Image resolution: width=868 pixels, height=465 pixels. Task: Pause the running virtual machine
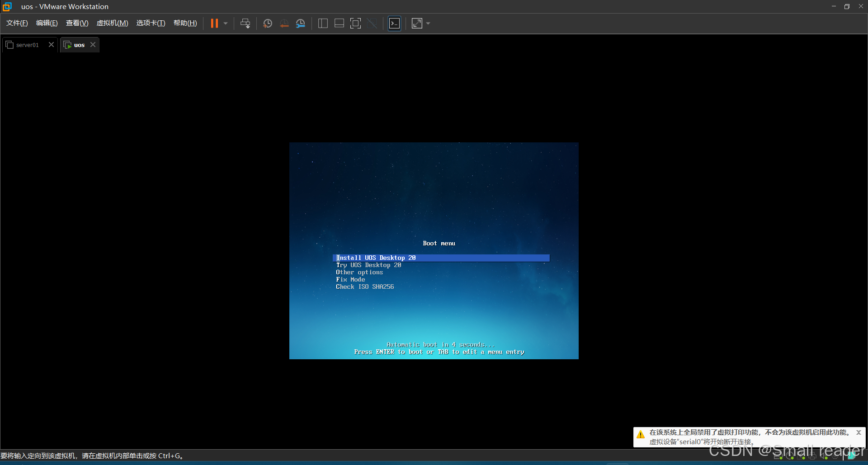click(x=214, y=23)
